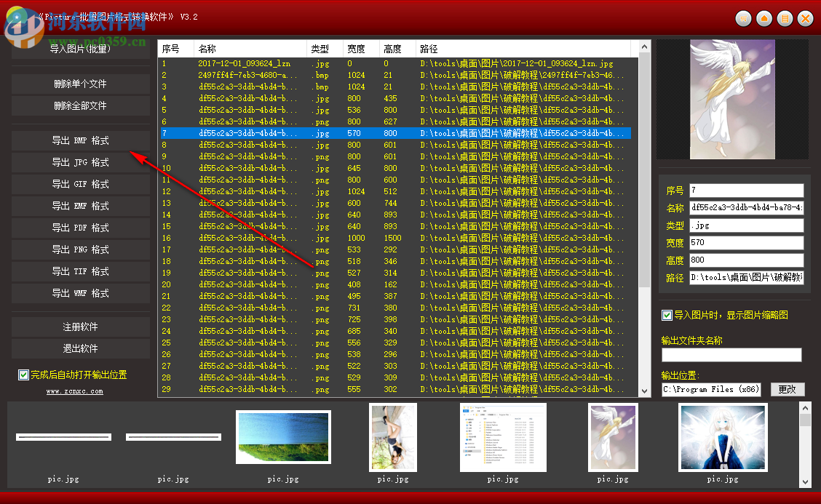This screenshot has width=821, height=504.
Task: Select row 2 named 2497ff4f-7eb3-4680-a...
Action: click(396, 76)
